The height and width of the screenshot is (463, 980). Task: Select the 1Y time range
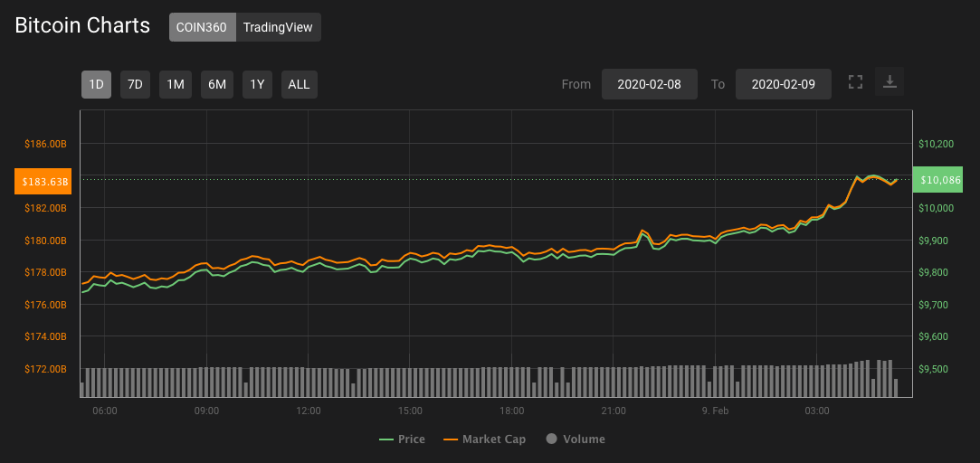(x=258, y=84)
